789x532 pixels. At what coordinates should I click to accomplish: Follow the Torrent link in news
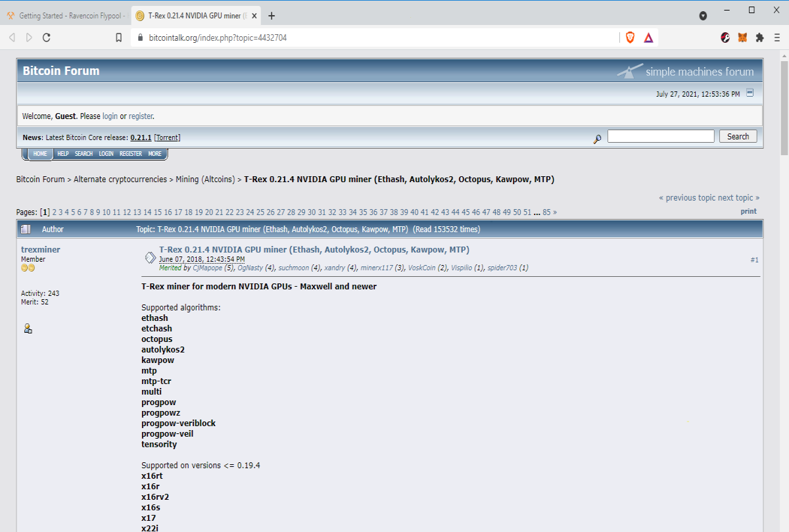167,137
